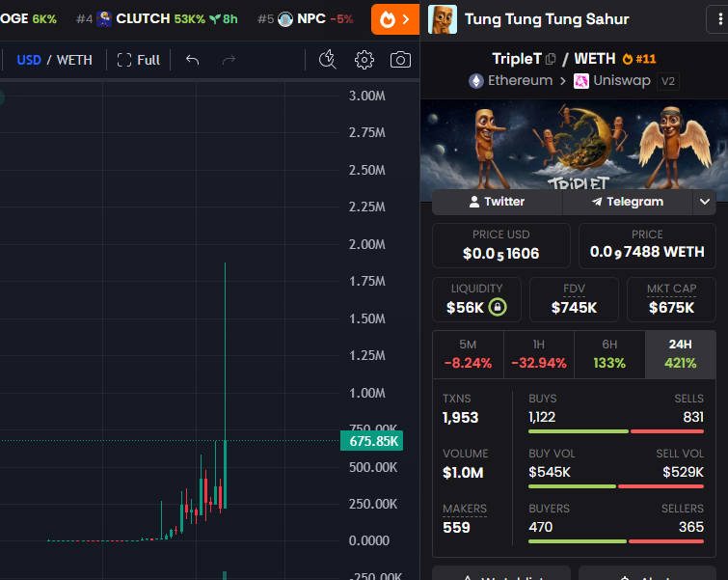Take a chart snapshot with camera icon
The width and height of the screenshot is (728, 580).
tap(400, 60)
